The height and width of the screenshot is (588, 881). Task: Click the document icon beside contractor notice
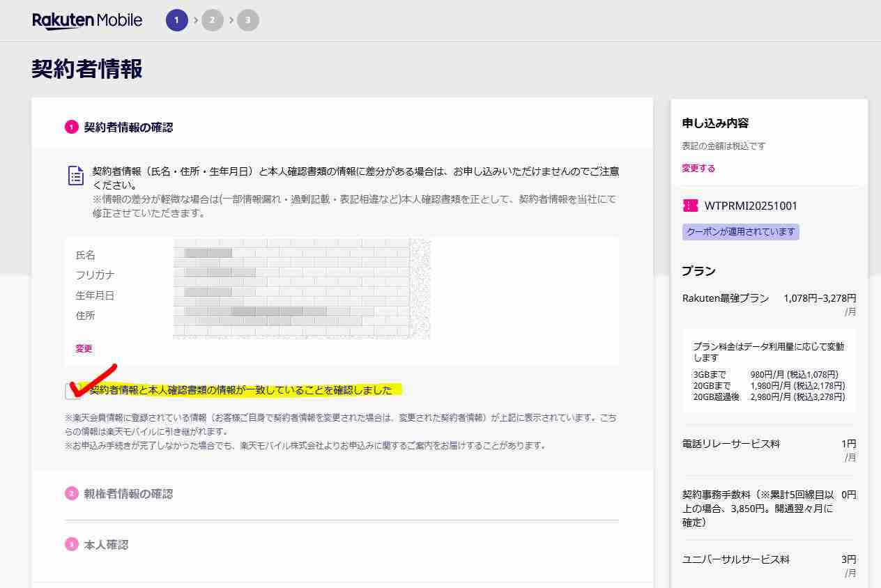[x=76, y=176]
